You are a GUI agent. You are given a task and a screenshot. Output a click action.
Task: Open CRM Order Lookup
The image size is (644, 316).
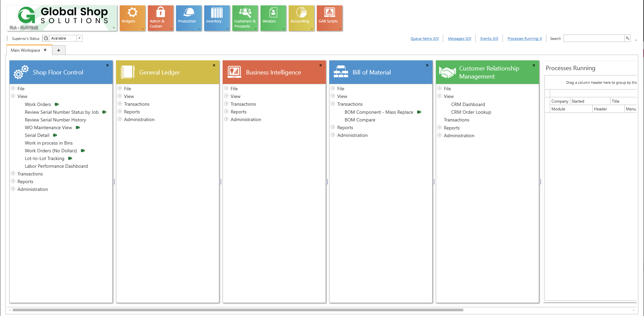pyautogui.click(x=471, y=112)
